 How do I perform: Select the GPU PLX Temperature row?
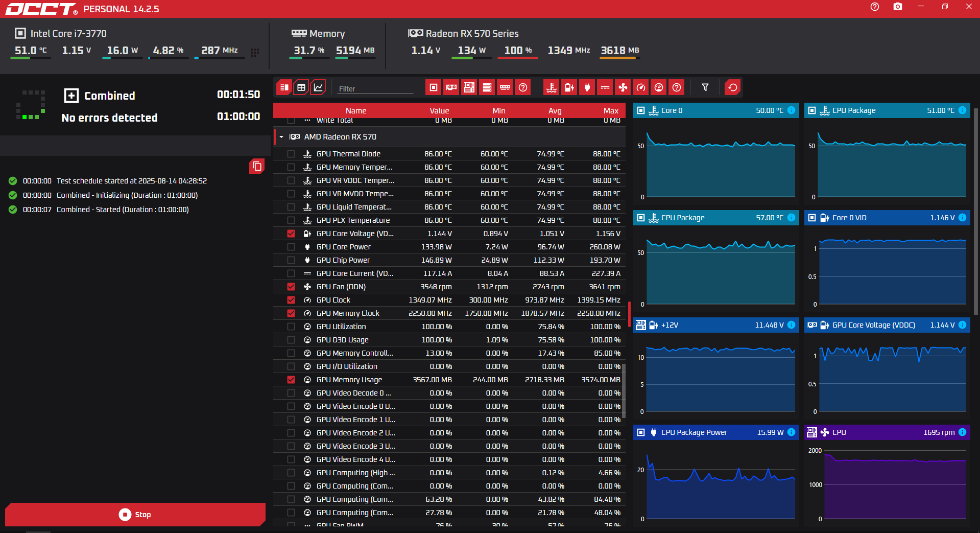[x=449, y=220]
